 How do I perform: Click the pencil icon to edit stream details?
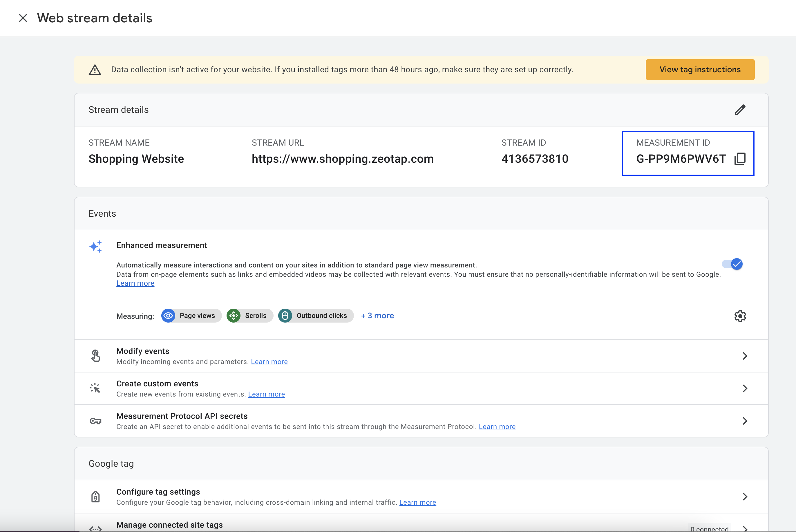[740, 110]
